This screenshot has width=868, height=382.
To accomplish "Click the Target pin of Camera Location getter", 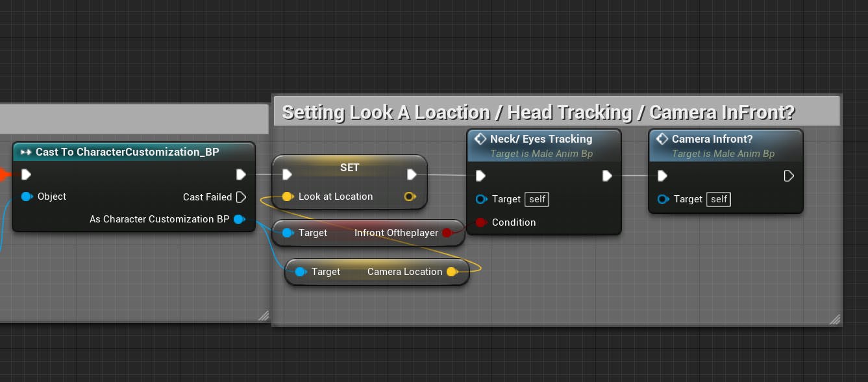I will [300, 272].
